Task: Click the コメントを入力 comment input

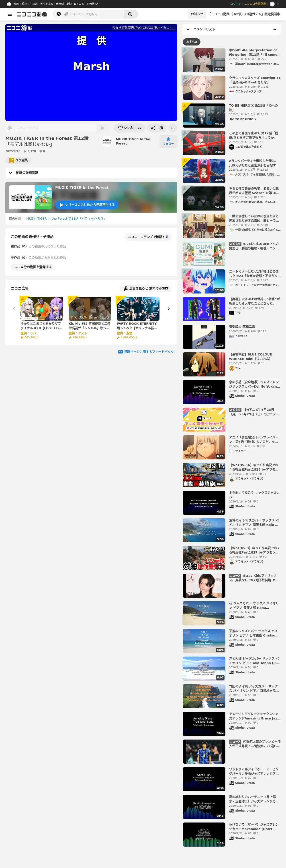Action: (x=55, y=128)
